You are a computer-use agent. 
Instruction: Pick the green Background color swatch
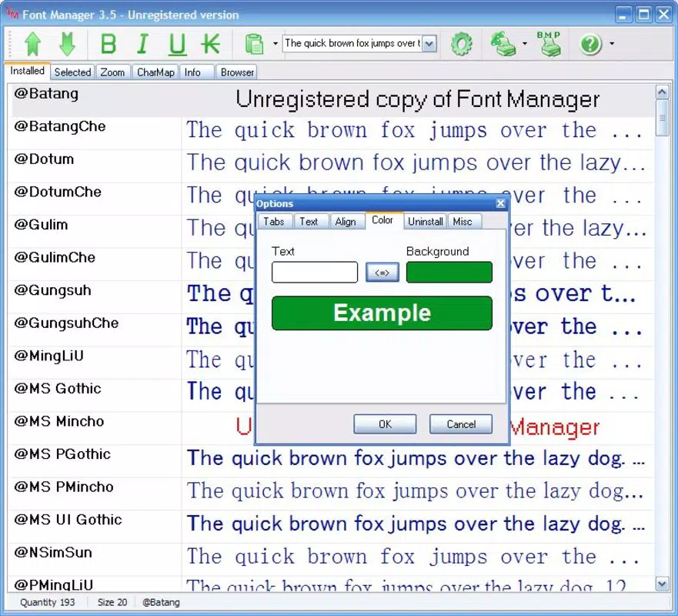[449, 272]
